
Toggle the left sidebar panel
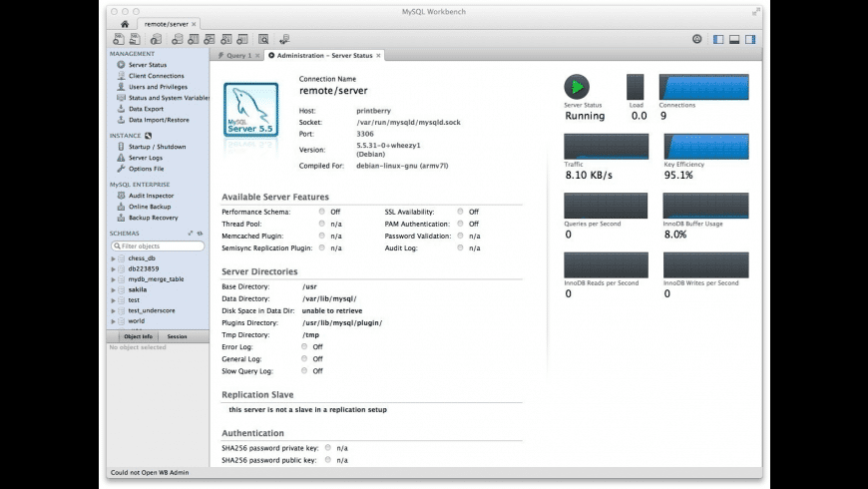click(718, 39)
